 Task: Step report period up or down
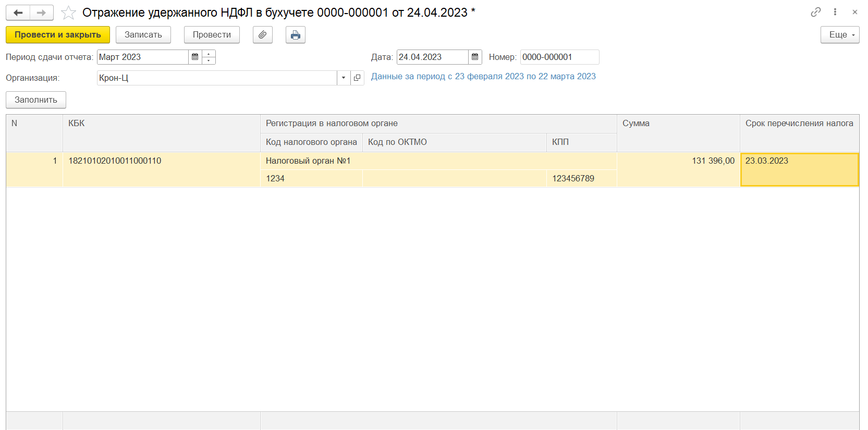coord(209,57)
